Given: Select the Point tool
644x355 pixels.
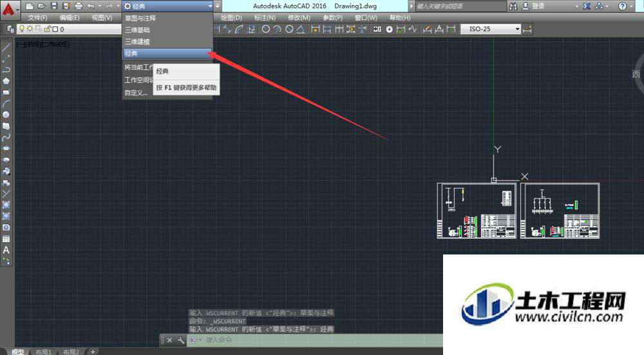Looking at the screenshot, I should [x=6, y=193].
